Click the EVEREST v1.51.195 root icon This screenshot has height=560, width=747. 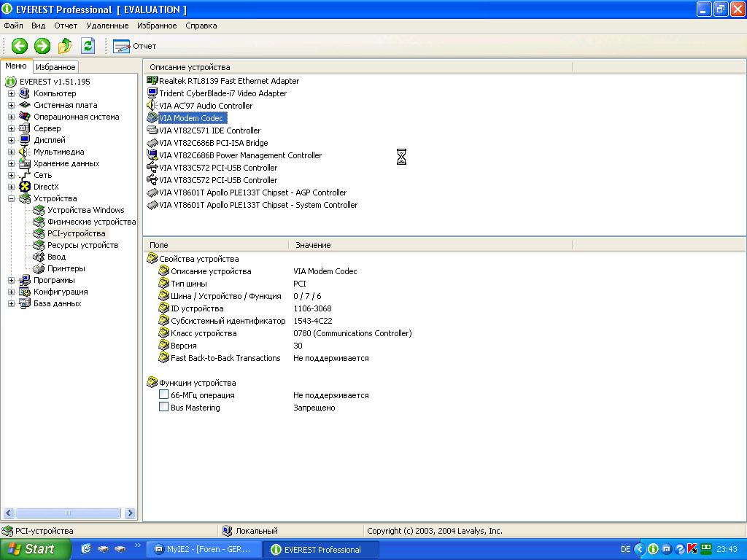coord(10,82)
